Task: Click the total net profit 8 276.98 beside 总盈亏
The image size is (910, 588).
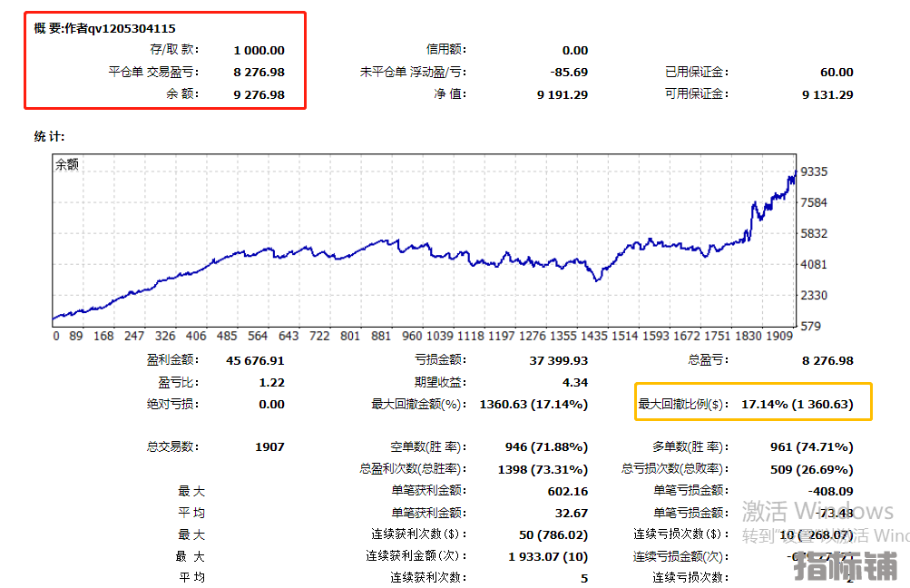Action: (x=827, y=361)
